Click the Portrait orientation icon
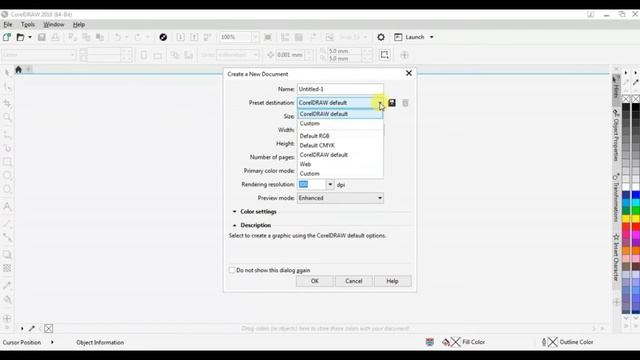The image size is (640, 360). click(x=144, y=55)
